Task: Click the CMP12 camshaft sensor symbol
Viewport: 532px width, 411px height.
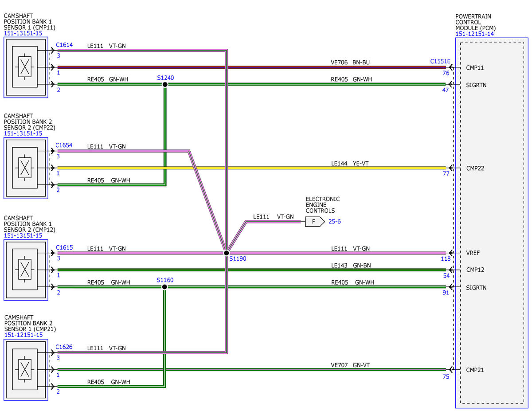Action: [x=26, y=270]
